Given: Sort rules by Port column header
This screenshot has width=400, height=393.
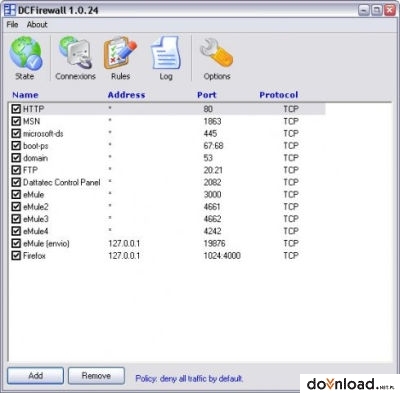Looking at the screenshot, I should pyautogui.click(x=207, y=95).
